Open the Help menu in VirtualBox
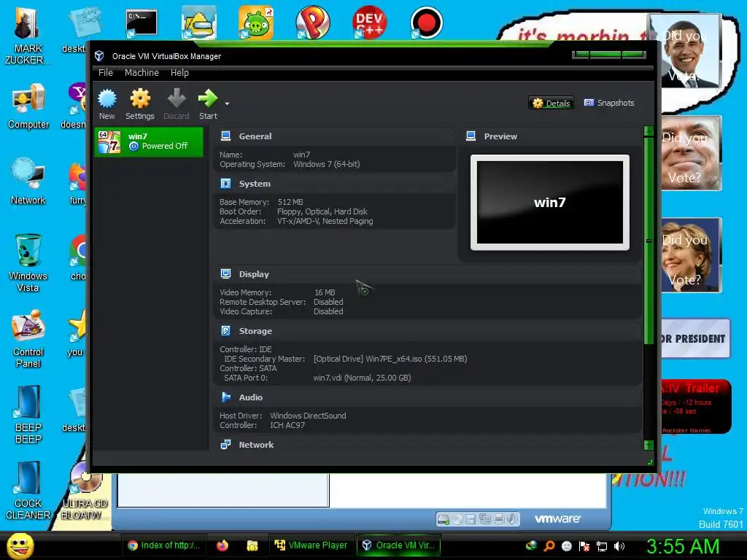The width and height of the screenshot is (747, 560). point(179,72)
